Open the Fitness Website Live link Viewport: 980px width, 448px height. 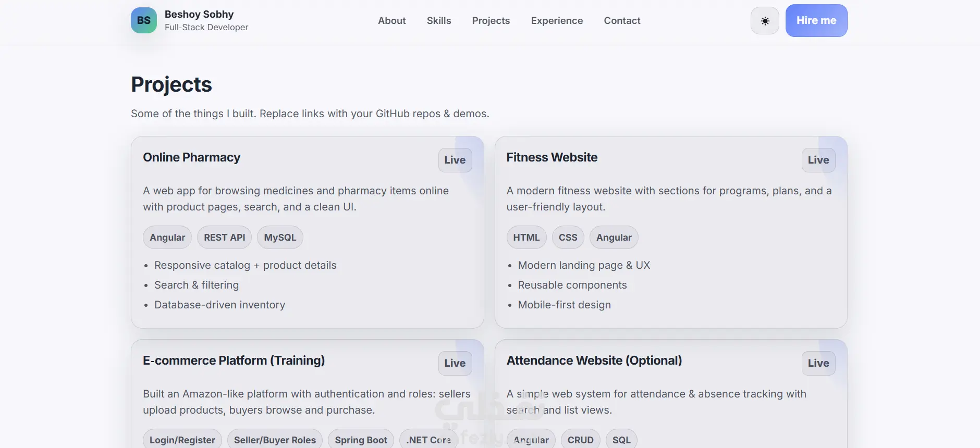pyautogui.click(x=818, y=160)
